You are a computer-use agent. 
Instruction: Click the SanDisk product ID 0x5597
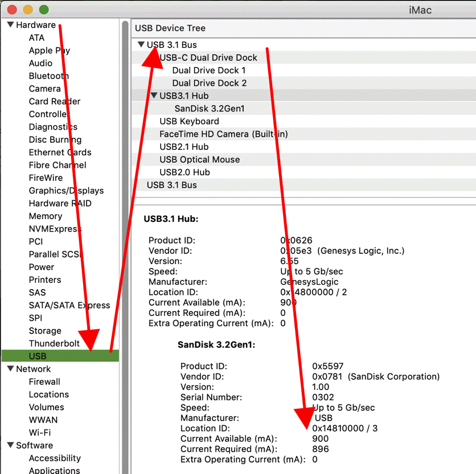[328, 366]
